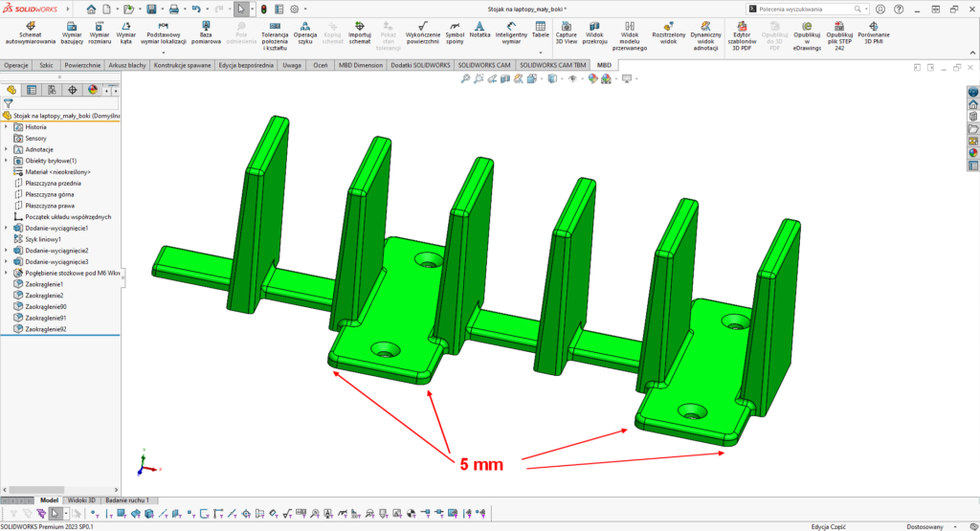Click Opublikuj plik STEP 242
This screenshot has width=980, height=531.
click(x=838, y=33)
